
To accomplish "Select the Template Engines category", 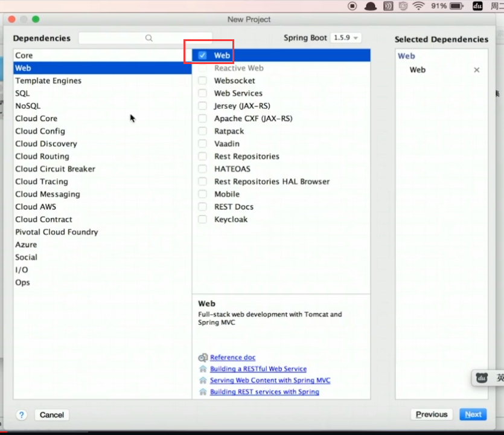I will pyautogui.click(x=103, y=80).
